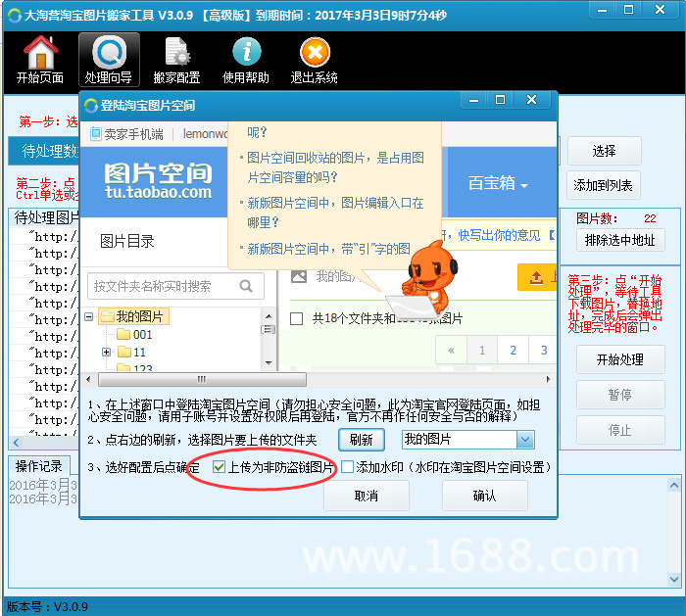Click the 选择 button in main window
The image size is (686, 616).
[604, 151]
